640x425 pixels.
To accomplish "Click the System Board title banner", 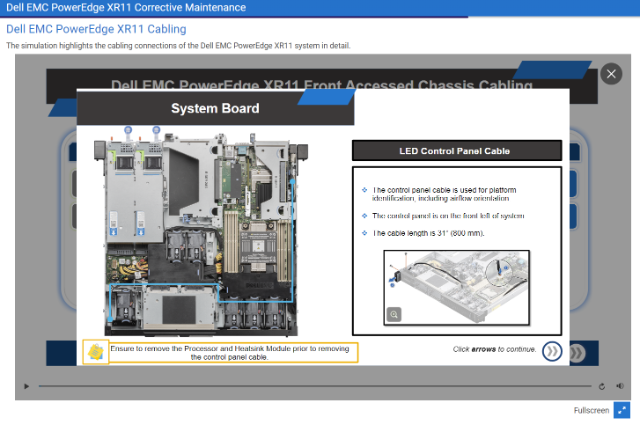I will [x=215, y=109].
